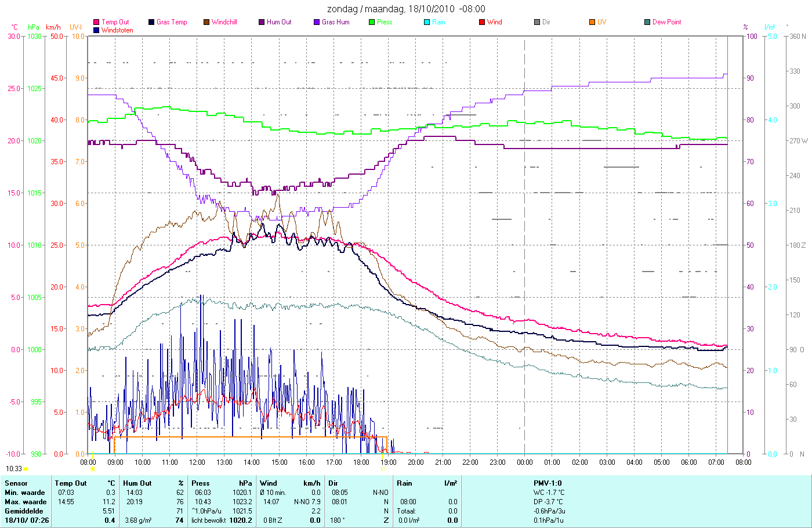Click the pink Temp Out legend square
Screen dimensions: 812x528
tap(96, 22)
